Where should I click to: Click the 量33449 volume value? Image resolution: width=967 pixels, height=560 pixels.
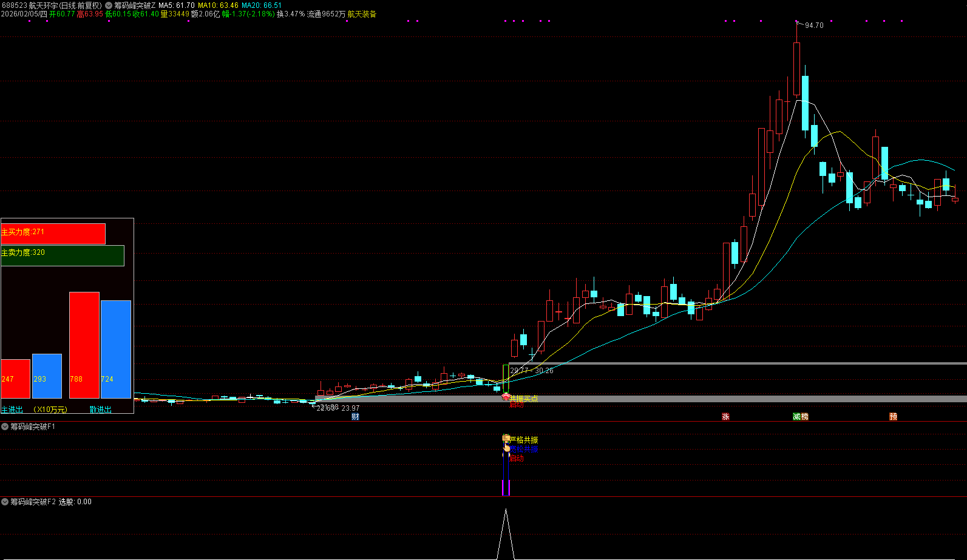(175, 14)
